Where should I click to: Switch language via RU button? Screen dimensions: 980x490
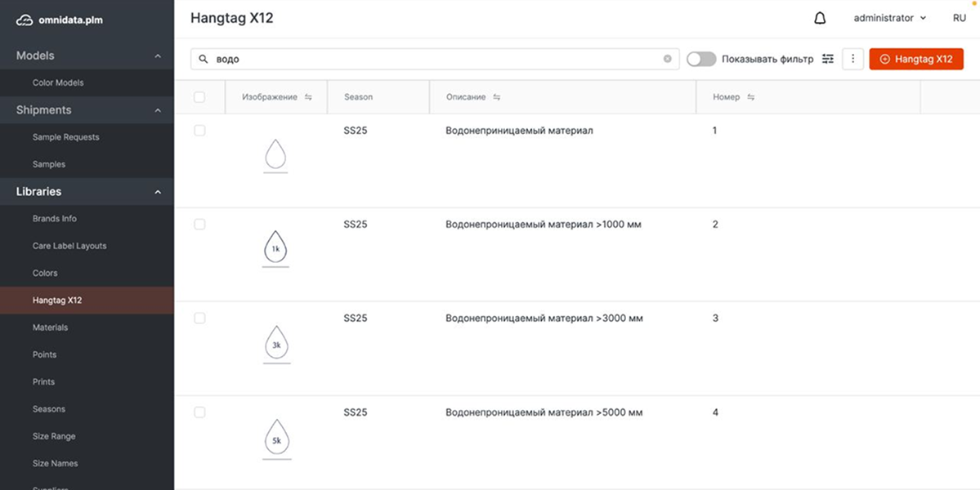(959, 18)
